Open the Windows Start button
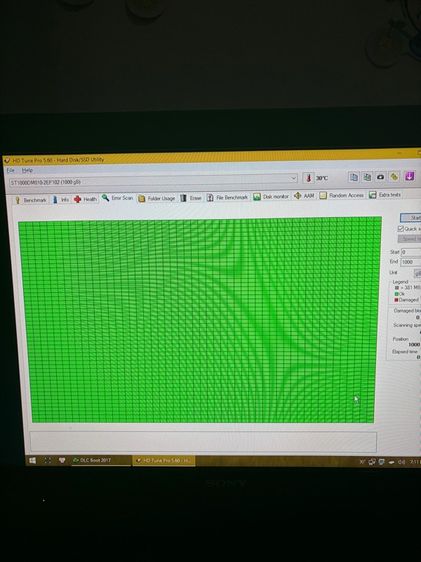Screen dimensions: 421x562 point(32,461)
